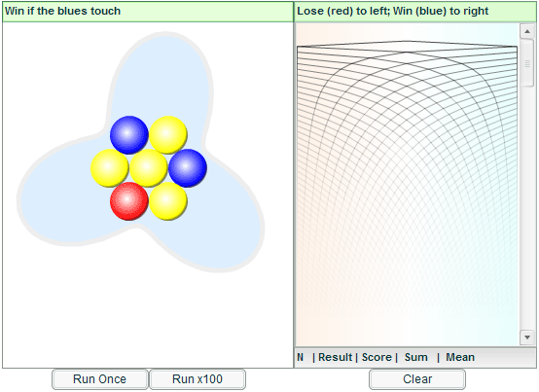Clear the results with Clear button
539x392 pixels.
[x=417, y=379]
